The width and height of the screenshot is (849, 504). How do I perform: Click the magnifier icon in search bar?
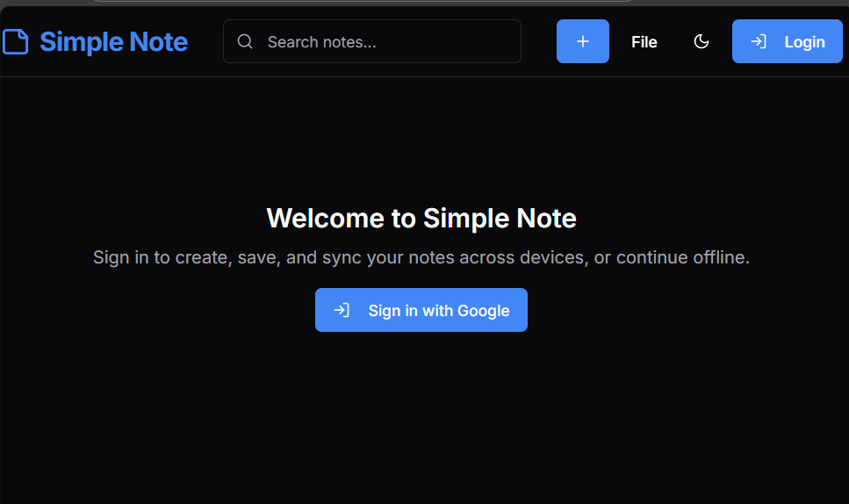pos(245,41)
